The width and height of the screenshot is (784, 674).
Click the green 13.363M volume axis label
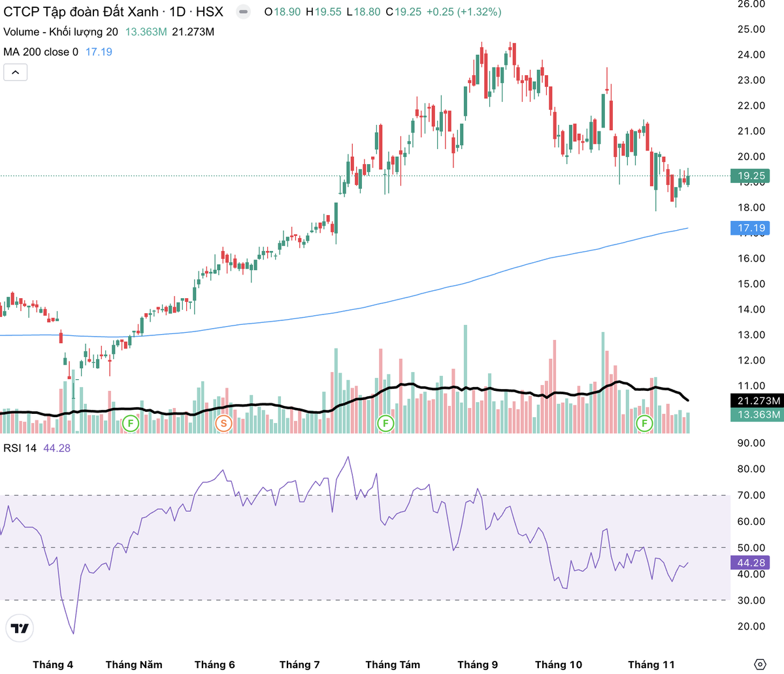758,415
